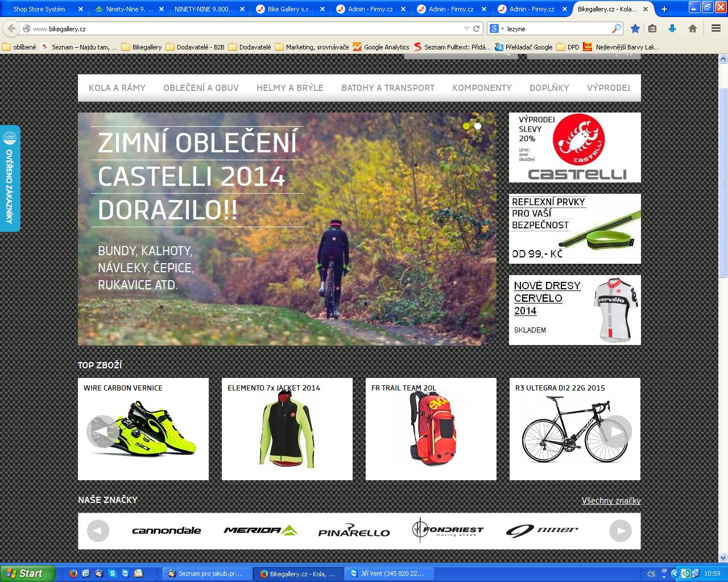Open the Dodavatelé - B2B bookmarks folder

pyautogui.click(x=195, y=47)
